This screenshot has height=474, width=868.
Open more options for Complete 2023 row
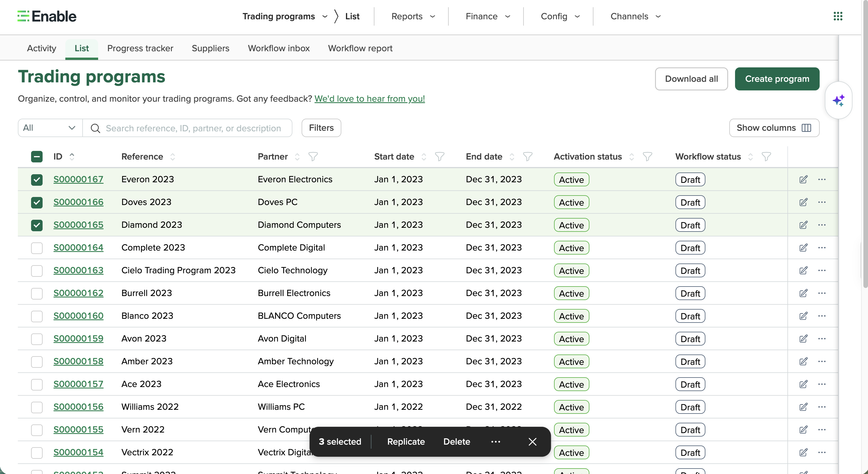822,247
